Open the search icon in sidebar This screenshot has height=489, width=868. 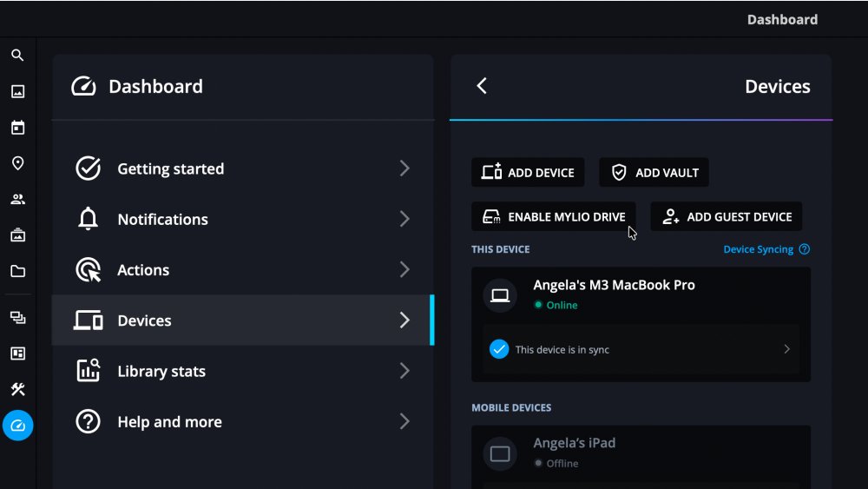[17, 56]
